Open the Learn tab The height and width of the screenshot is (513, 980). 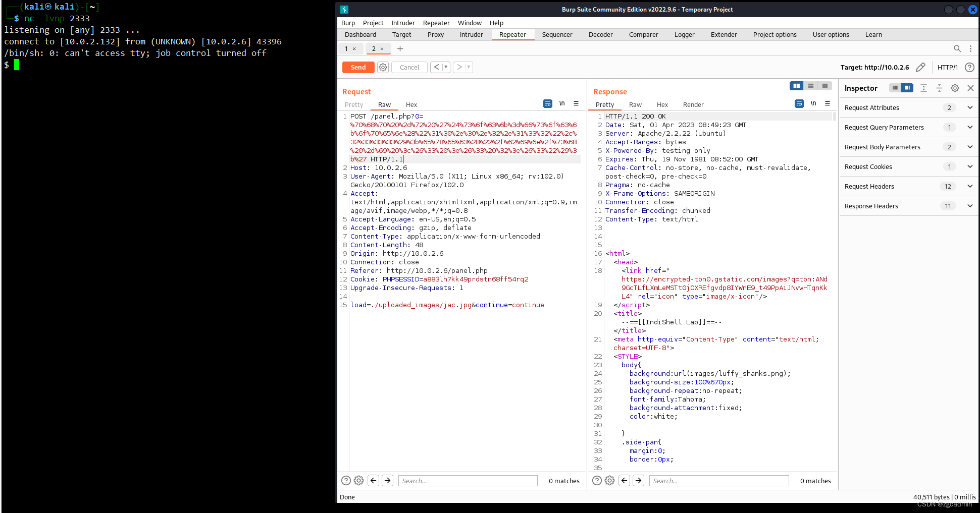[x=873, y=34]
